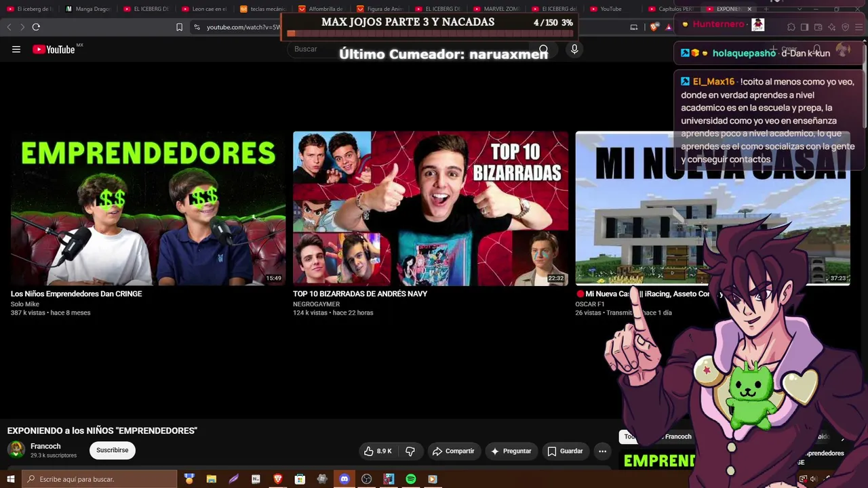The width and height of the screenshot is (868, 488).
Task: Go back one page in the browser
Action: 9,27
